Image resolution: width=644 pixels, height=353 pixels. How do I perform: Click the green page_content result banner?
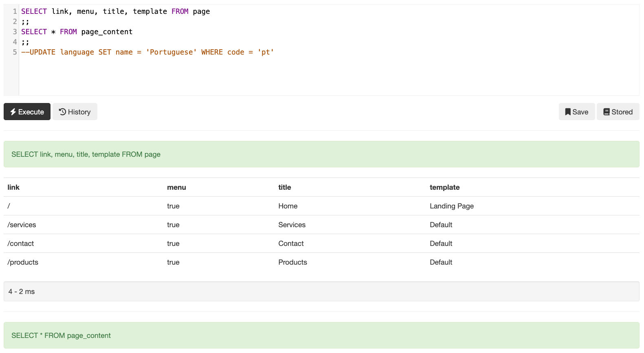tap(321, 335)
